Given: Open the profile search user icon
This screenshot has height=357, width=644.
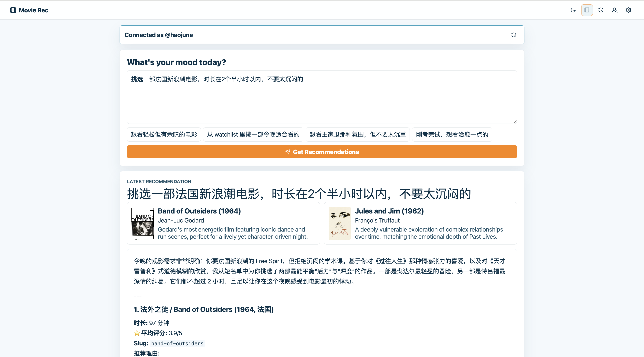Looking at the screenshot, I should [614, 10].
